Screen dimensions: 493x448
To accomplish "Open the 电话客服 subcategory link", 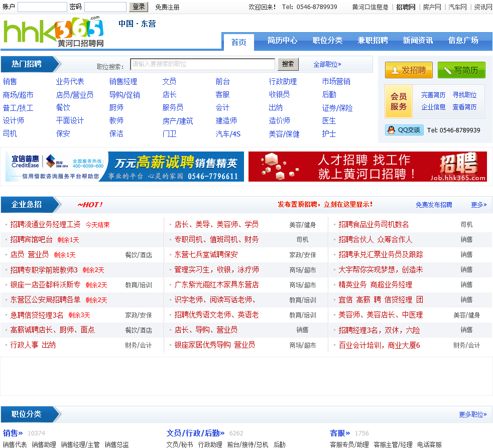I will pos(429,444).
